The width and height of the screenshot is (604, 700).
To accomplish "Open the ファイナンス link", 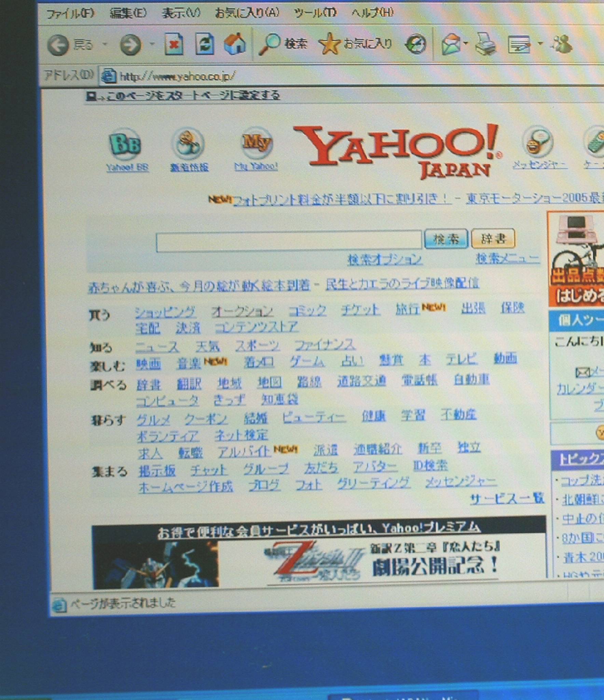I will point(325,345).
